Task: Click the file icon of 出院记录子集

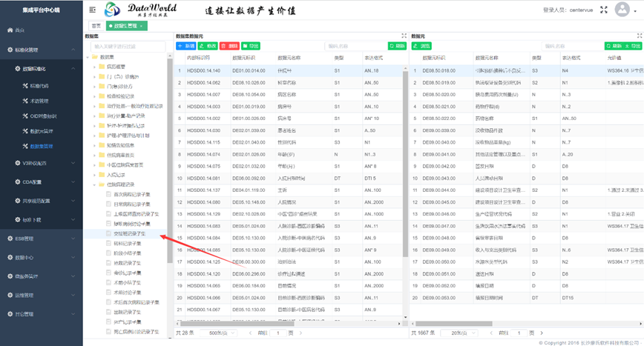Action: coord(108,312)
